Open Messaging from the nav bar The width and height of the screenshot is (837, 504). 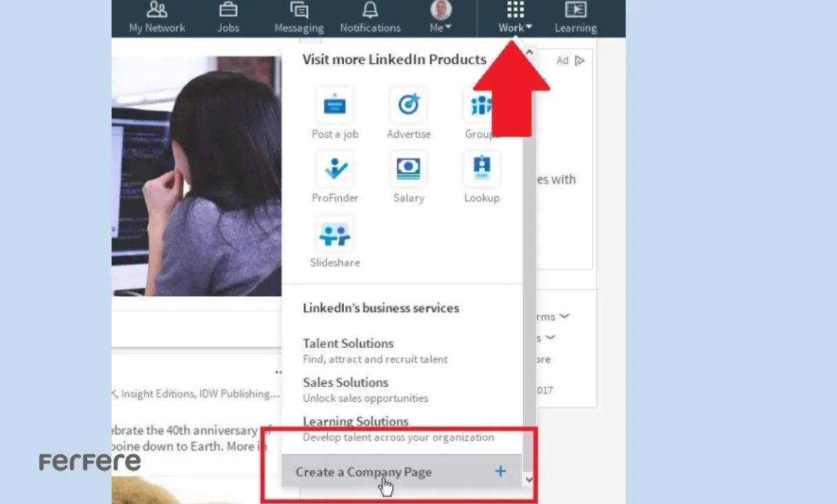[x=299, y=18]
